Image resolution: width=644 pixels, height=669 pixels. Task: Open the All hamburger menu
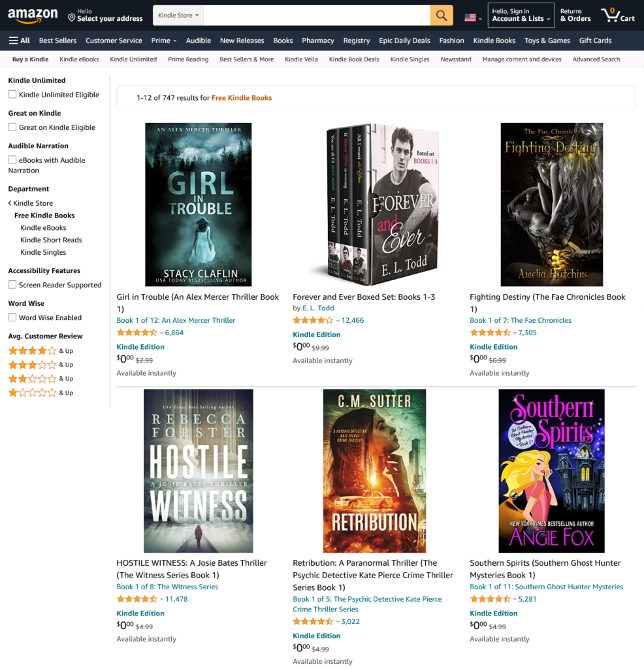(20, 41)
